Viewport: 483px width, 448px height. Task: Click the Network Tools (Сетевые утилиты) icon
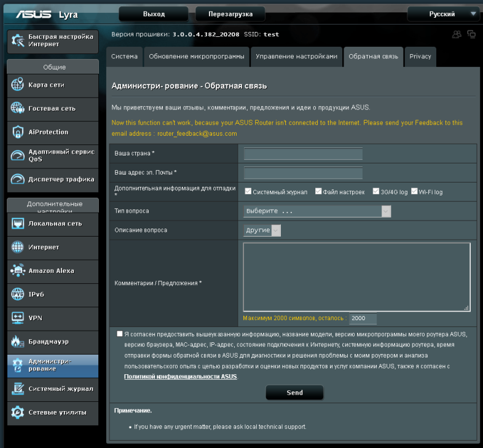tap(18, 412)
